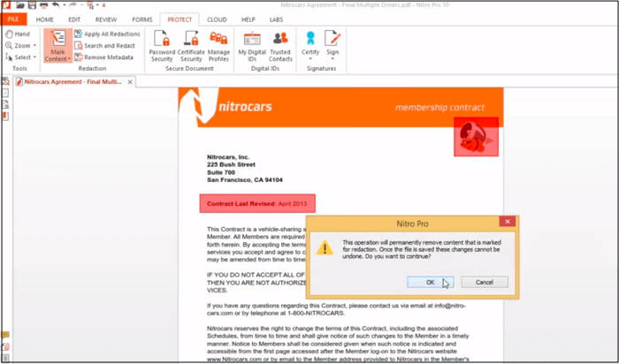Switch to the EDIT ribbon tab
The width and height of the screenshot is (619, 364).
click(74, 19)
